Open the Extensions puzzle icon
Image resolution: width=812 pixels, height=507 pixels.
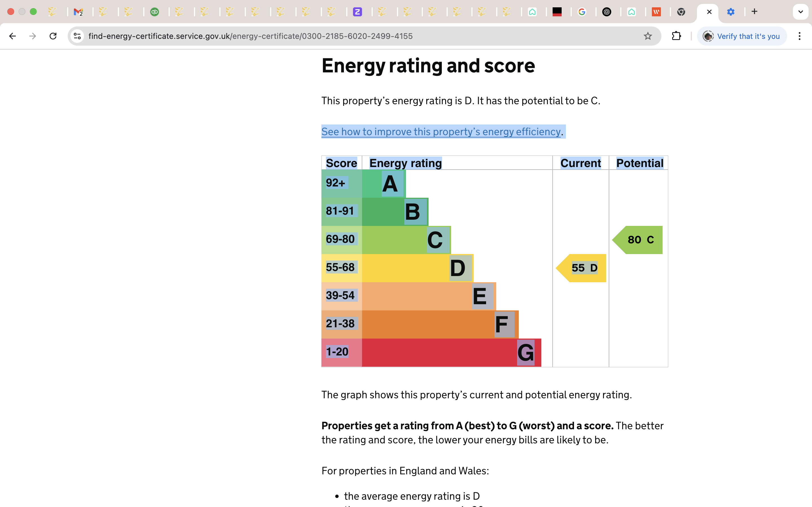click(676, 36)
